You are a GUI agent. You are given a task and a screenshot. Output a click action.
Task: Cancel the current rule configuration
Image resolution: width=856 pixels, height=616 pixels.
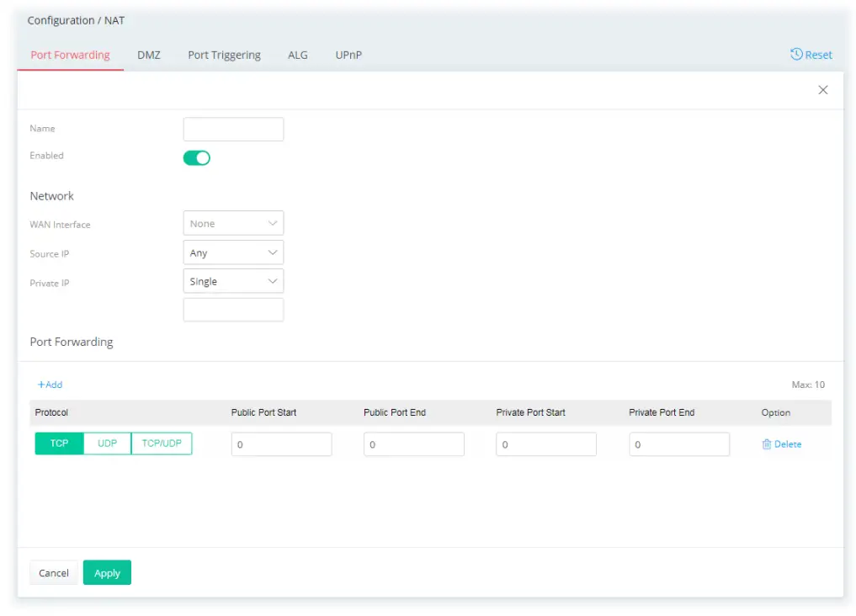point(53,572)
